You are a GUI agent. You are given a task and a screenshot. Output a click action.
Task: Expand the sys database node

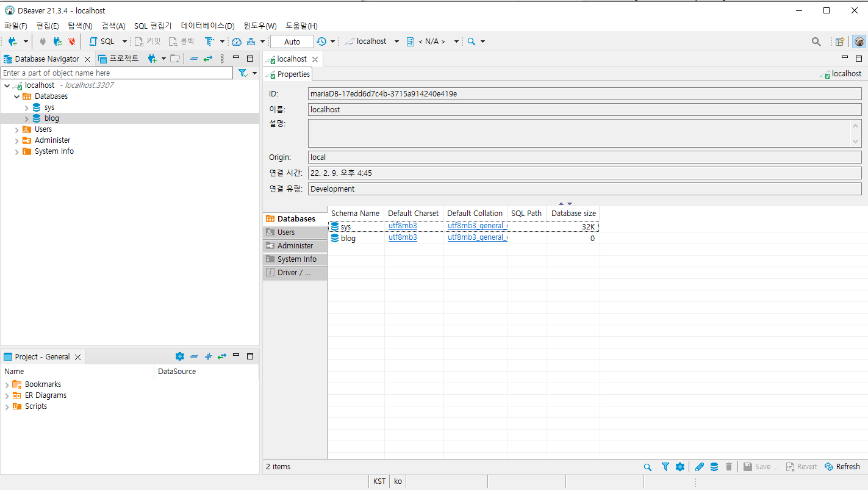point(26,107)
